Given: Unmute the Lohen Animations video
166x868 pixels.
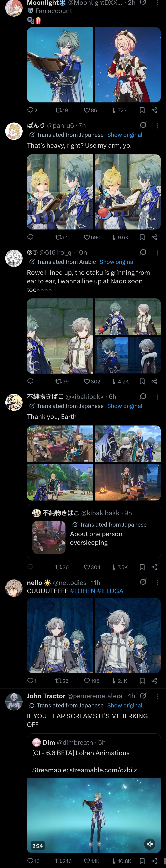Looking at the screenshot, I should (x=150, y=844).
